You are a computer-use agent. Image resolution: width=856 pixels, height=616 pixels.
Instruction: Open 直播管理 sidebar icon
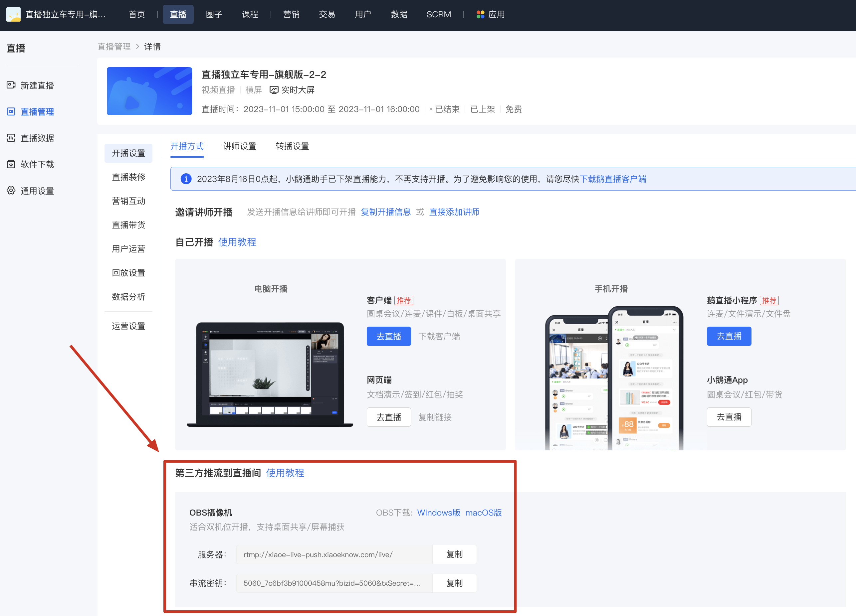[x=11, y=112]
